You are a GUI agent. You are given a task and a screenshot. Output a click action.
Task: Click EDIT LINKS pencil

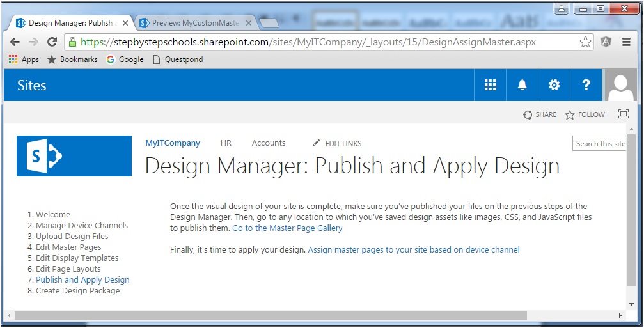(x=337, y=143)
